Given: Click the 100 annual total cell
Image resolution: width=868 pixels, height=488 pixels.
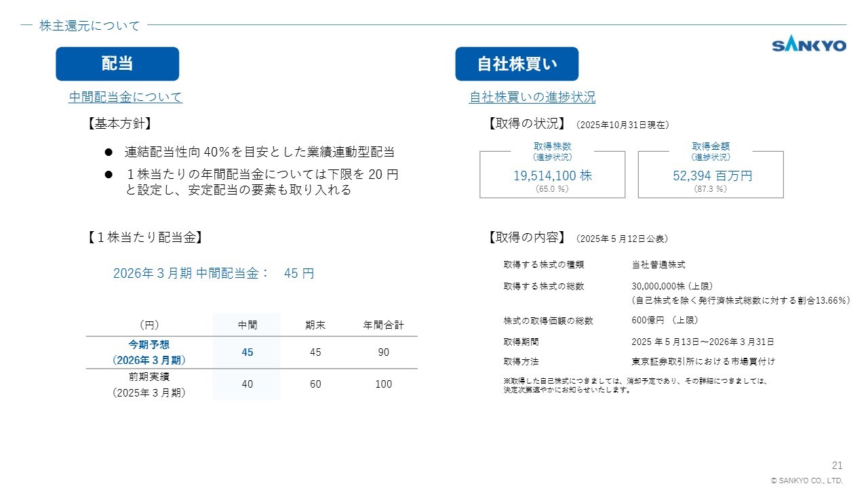Looking at the screenshot, I should tap(383, 384).
